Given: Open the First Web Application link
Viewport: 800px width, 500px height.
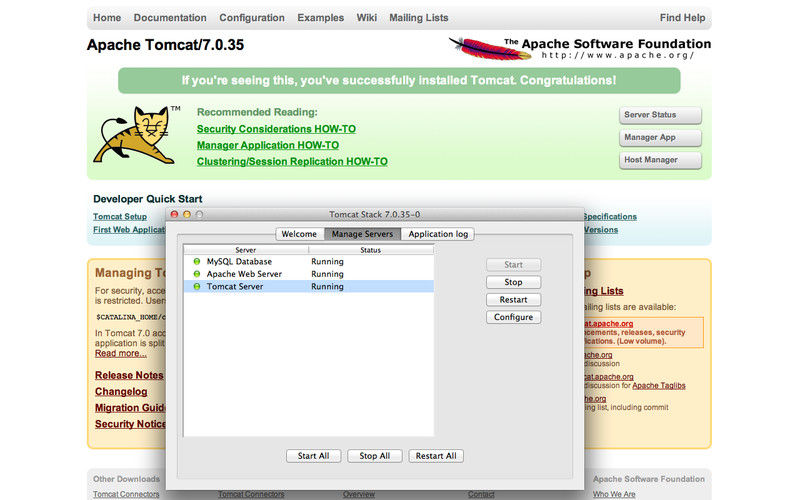Looking at the screenshot, I should click(129, 230).
